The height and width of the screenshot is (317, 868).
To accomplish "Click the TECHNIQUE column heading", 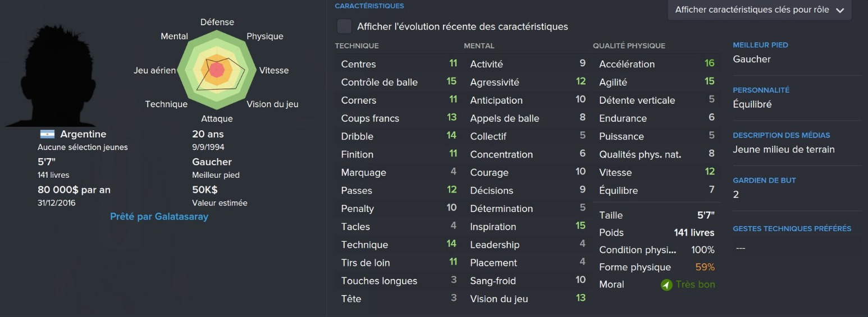I will click(357, 46).
